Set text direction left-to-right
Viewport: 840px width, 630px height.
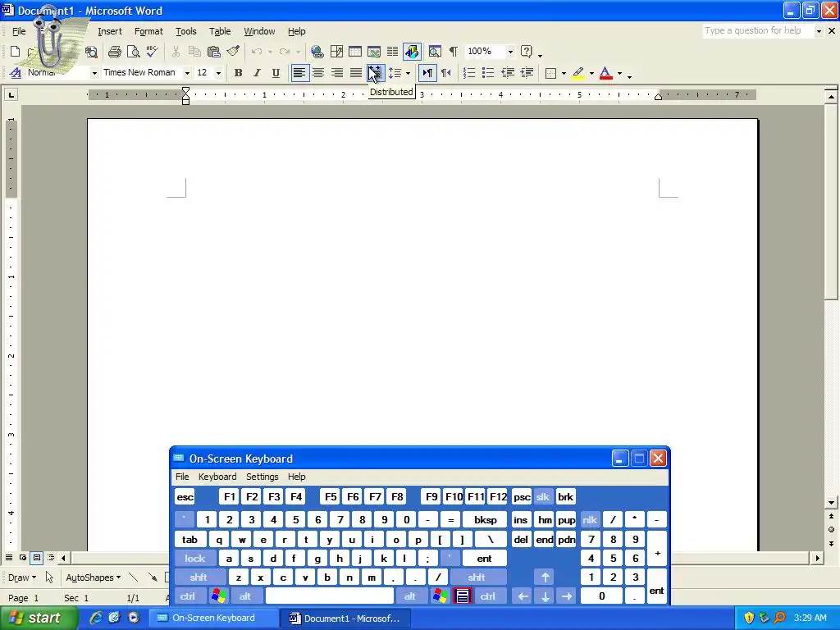427,73
